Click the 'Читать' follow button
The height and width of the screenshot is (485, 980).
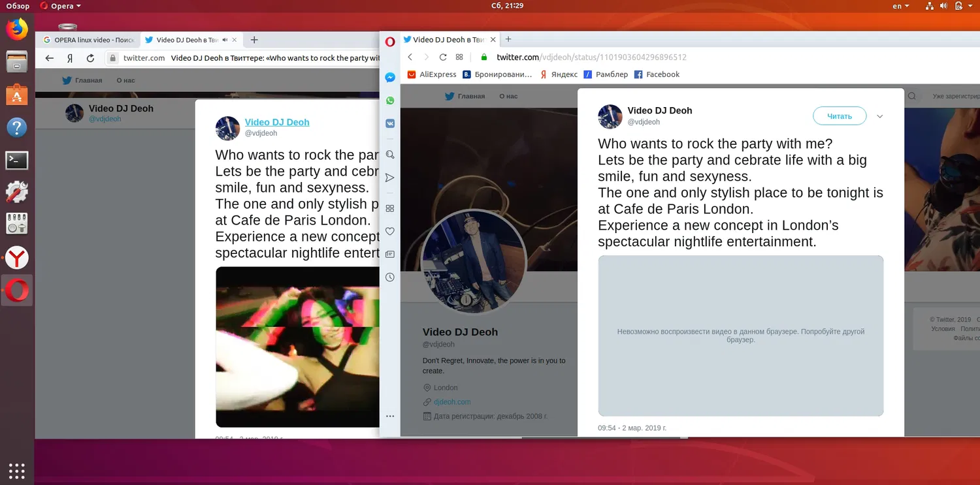pos(840,116)
